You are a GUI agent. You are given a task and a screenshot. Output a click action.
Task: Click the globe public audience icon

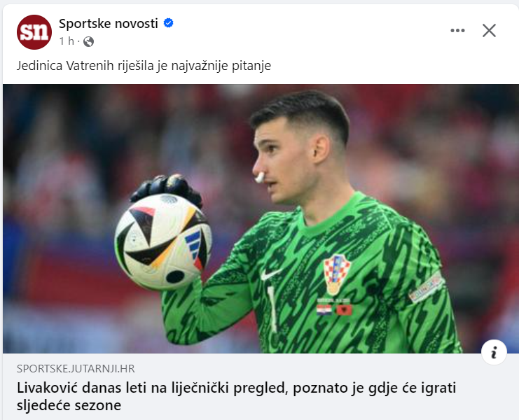coord(88,42)
